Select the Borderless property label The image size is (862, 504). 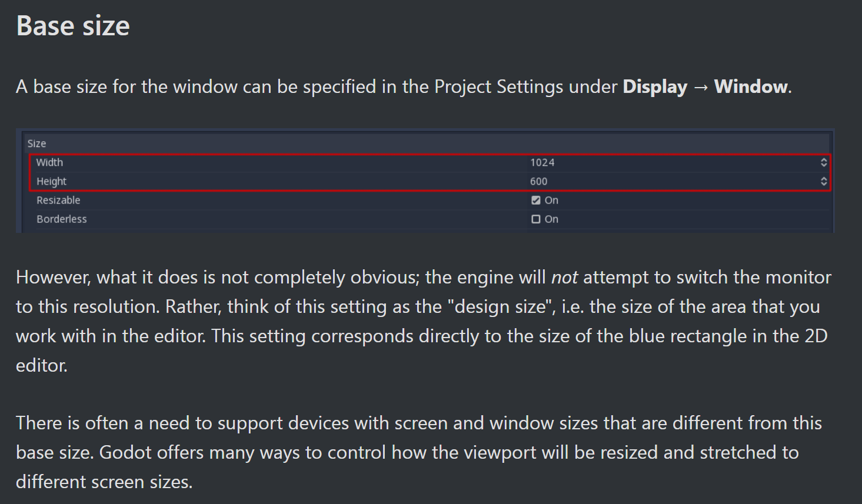click(x=61, y=219)
